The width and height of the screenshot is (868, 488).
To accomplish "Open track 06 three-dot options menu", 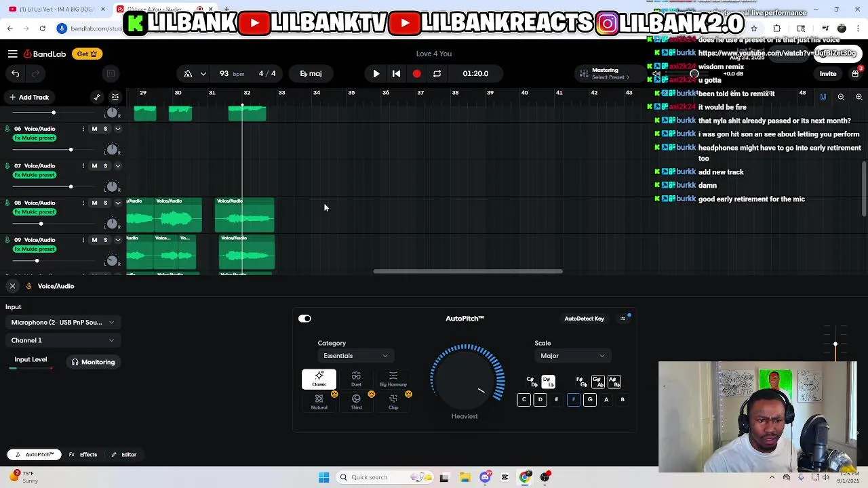I will pos(83,129).
